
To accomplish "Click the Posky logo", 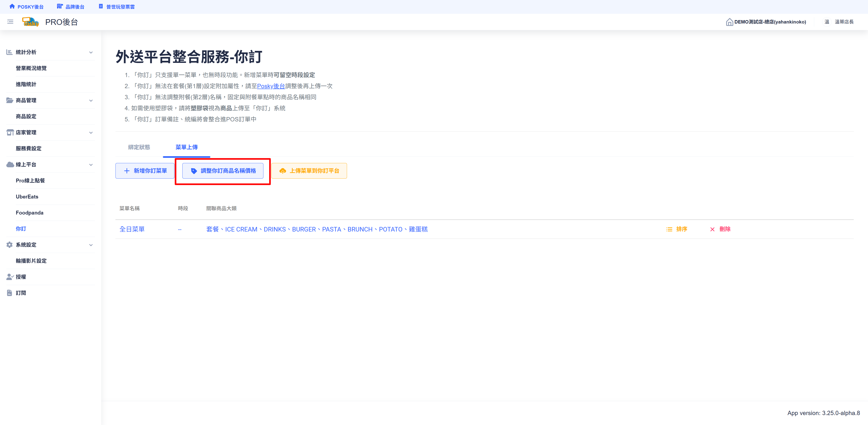I will tap(30, 22).
